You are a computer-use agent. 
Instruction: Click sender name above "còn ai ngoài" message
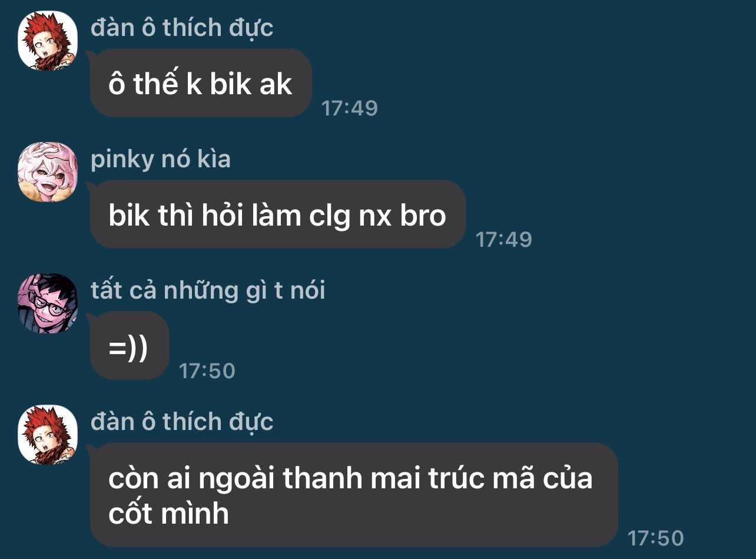pos(182,422)
